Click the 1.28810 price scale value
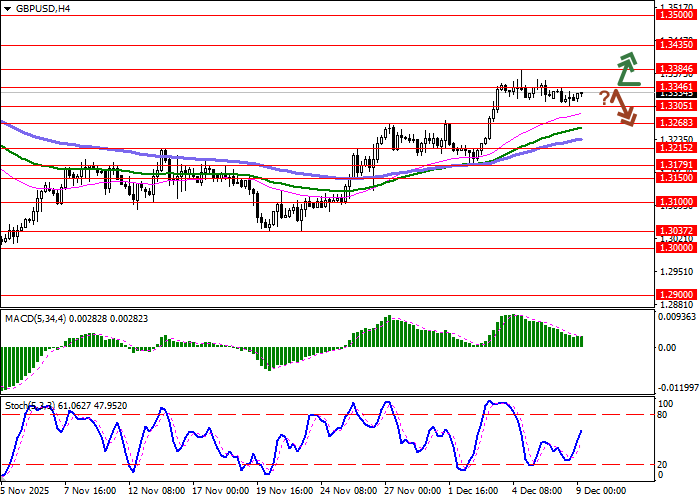This screenshot has height=500, width=700. [677, 305]
